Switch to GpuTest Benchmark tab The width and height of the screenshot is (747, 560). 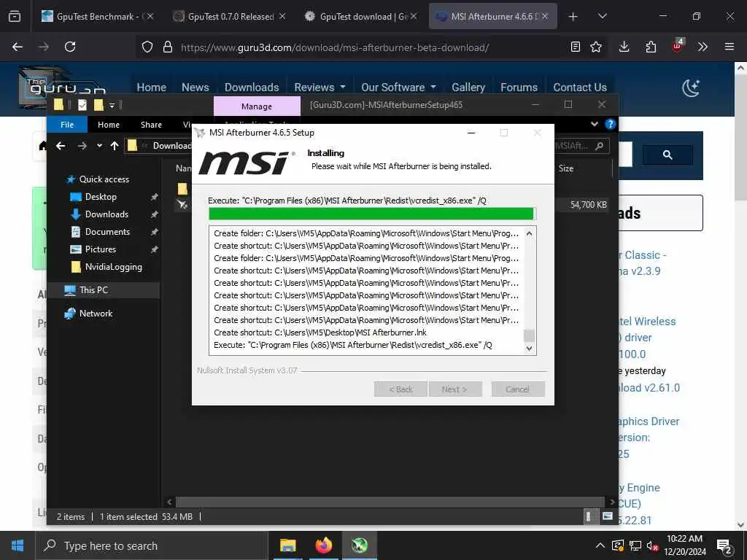(97, 17)
